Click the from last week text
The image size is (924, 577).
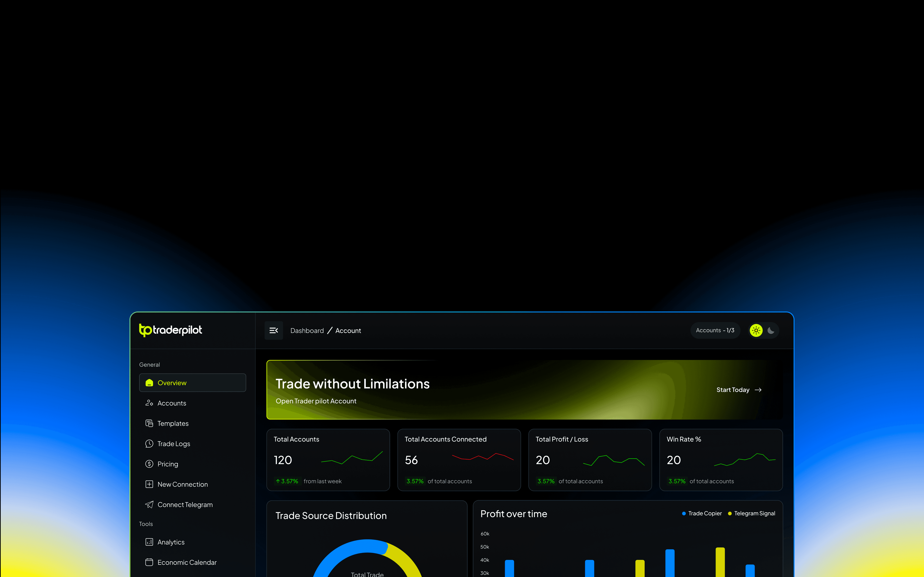[x=323, y=481]
